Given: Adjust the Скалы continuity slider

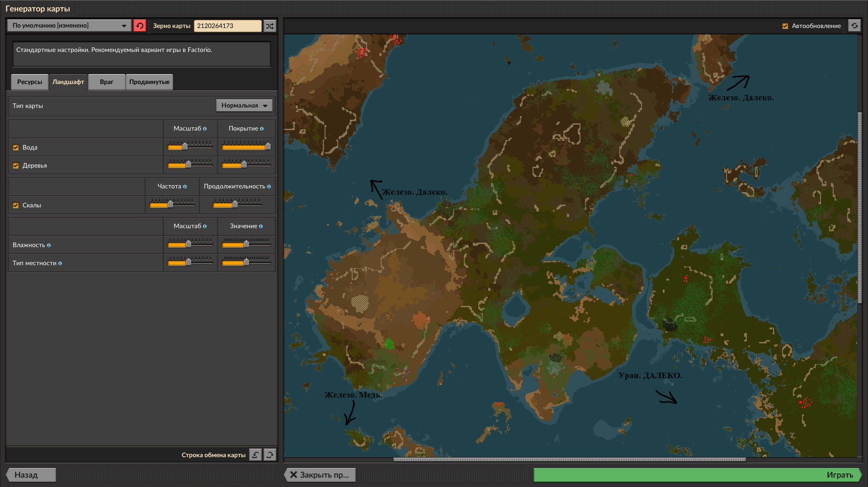Looking at the screenshot, I should point(237,205).
